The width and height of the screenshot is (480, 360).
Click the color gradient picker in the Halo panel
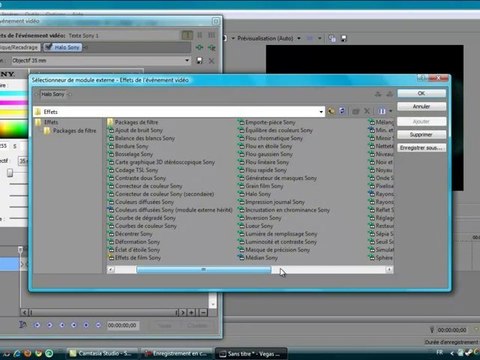pos(14,129)
